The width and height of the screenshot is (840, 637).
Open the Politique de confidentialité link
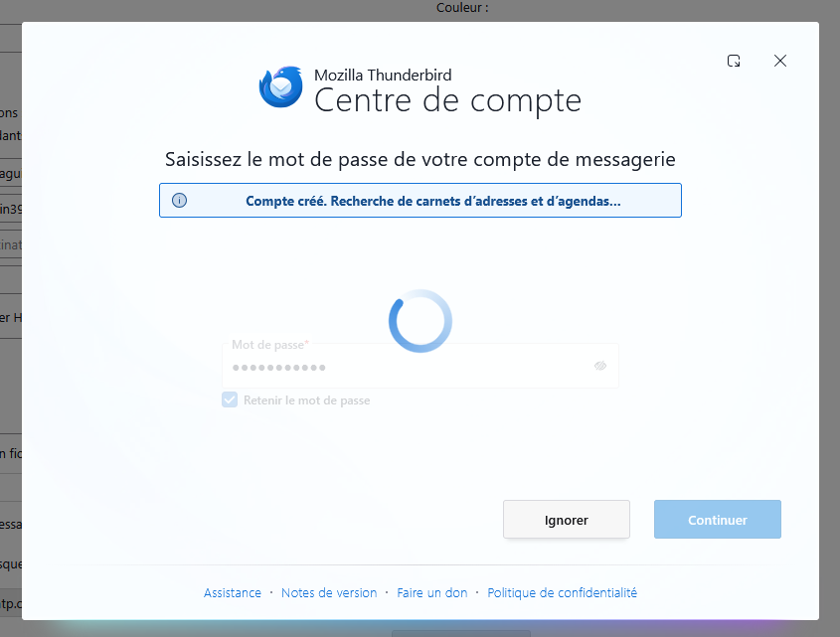(x=562, y=592)
